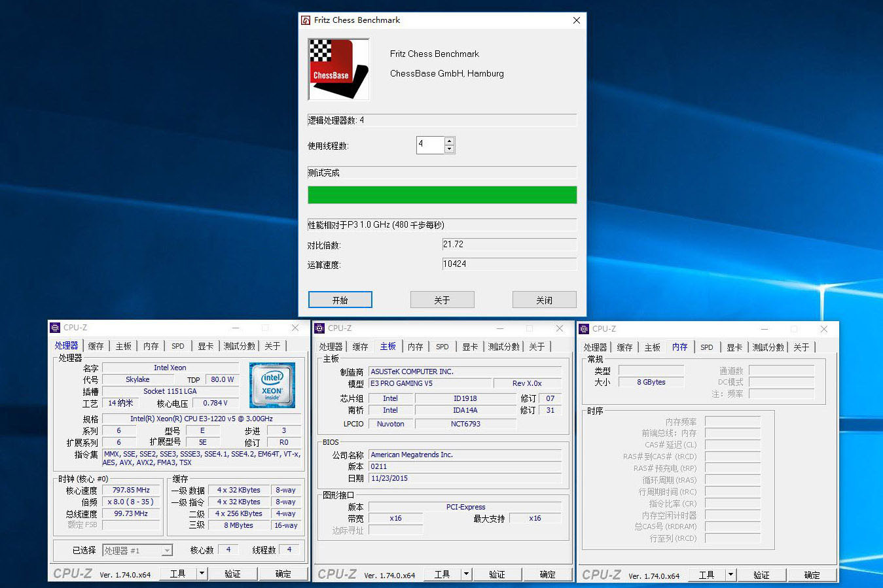Open 关于 tab in left CPU-Z
883x588 pixels.
(272, 346)
